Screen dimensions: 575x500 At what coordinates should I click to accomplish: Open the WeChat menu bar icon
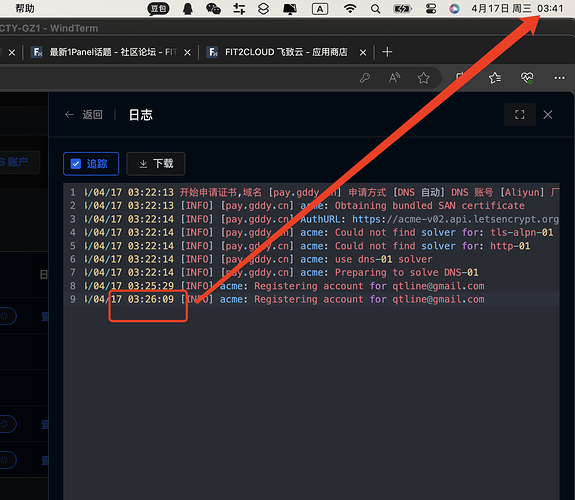point(213,8)
